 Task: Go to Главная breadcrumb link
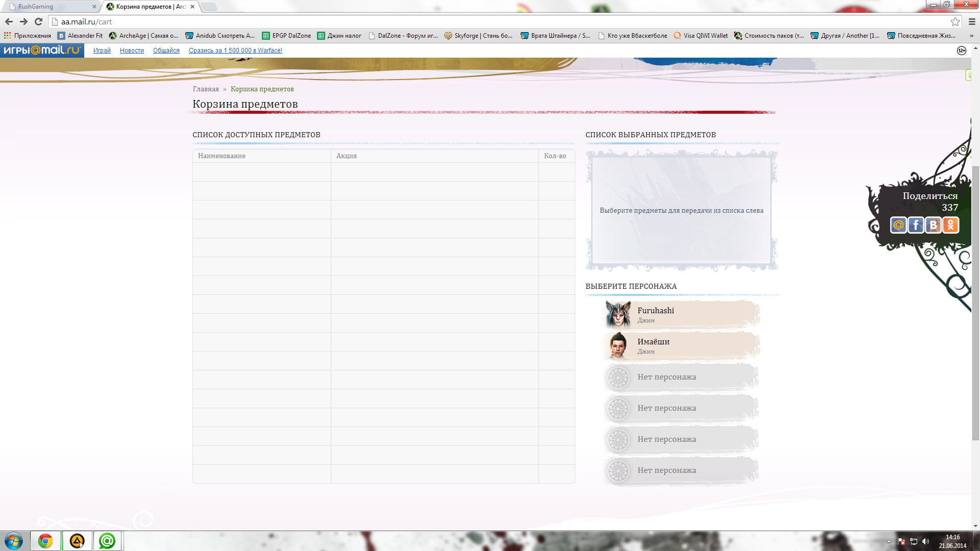coord(206,89)
